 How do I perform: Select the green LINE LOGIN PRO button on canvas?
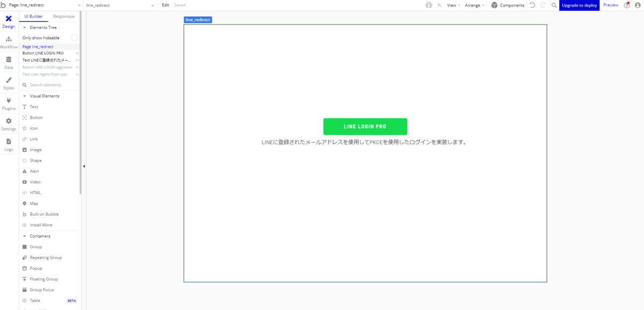365,127
